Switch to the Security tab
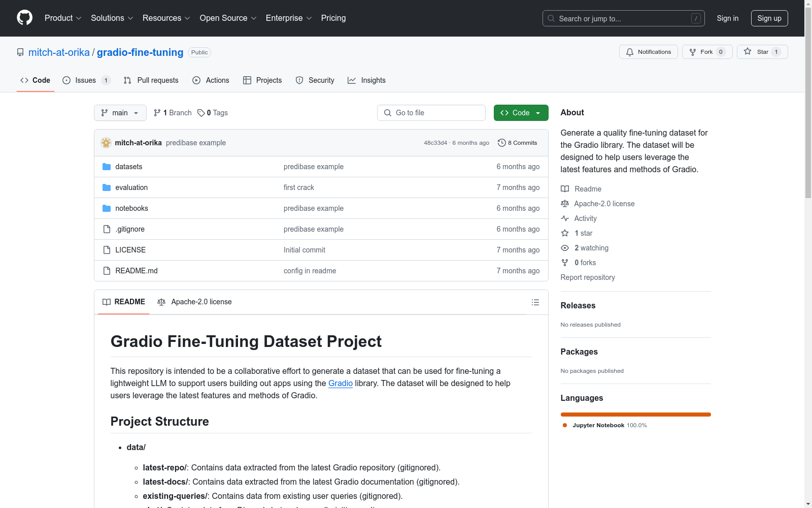812x508 pixels. 315,80
